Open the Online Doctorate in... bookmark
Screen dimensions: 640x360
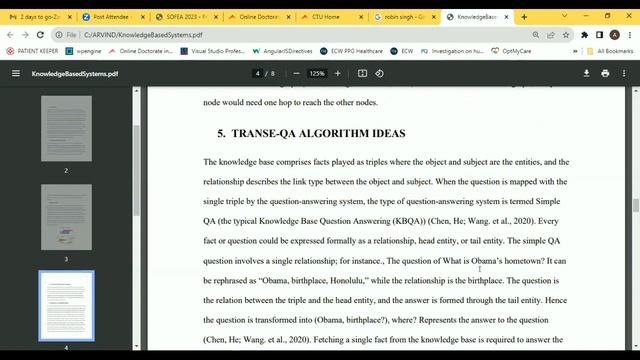[141, 51]
